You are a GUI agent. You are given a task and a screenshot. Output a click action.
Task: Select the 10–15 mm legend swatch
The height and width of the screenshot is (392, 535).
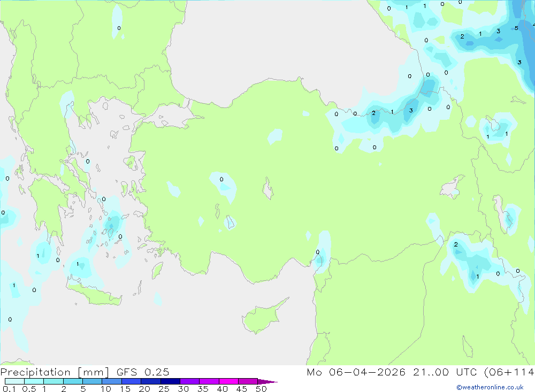pyautogui.click(x=112, y=381)
